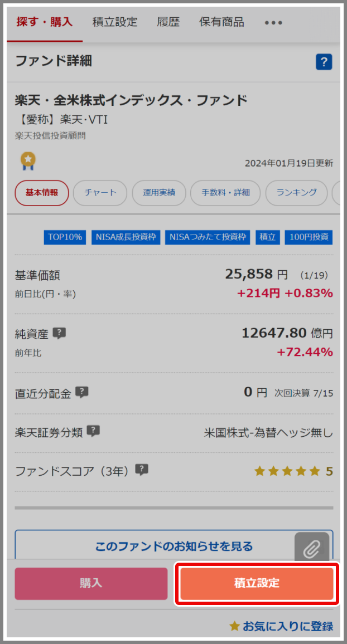Viewport: 347px width, 644px height.
Task: Click the help icon for ファンドスコア（3年）
Action: (x=142, y=470)
